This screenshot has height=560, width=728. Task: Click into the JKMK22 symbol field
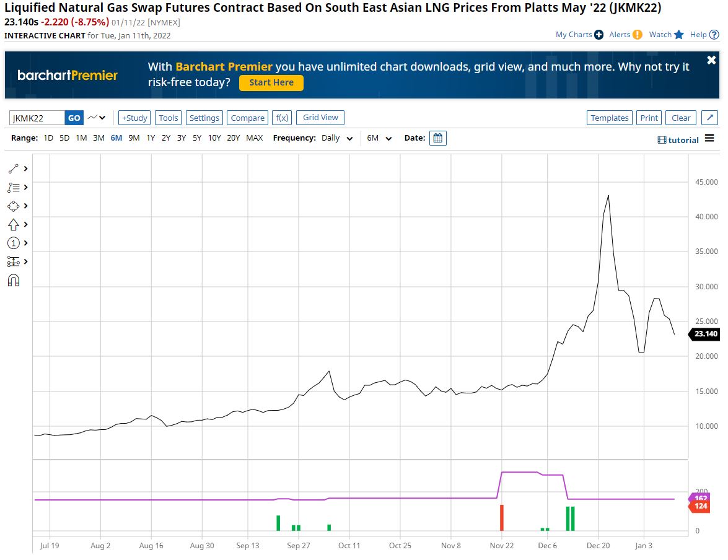[x=37, y=118]
